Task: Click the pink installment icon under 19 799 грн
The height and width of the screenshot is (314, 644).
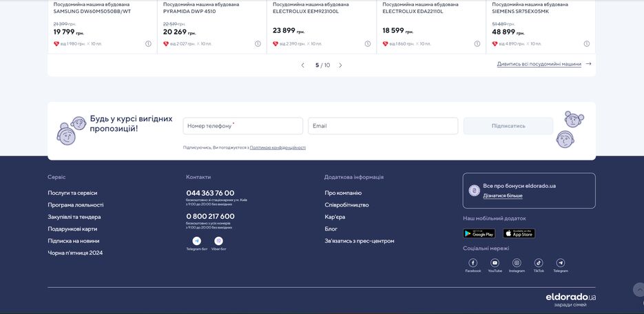Action: pyautogui.click(x=56, y=44)
